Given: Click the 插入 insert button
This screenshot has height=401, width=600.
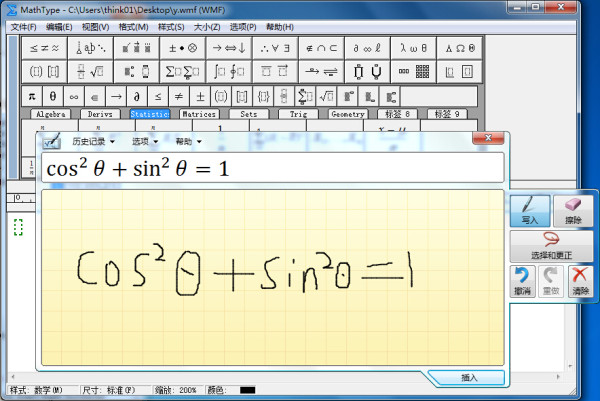Looking at the screenshot, I should point(469,378).
